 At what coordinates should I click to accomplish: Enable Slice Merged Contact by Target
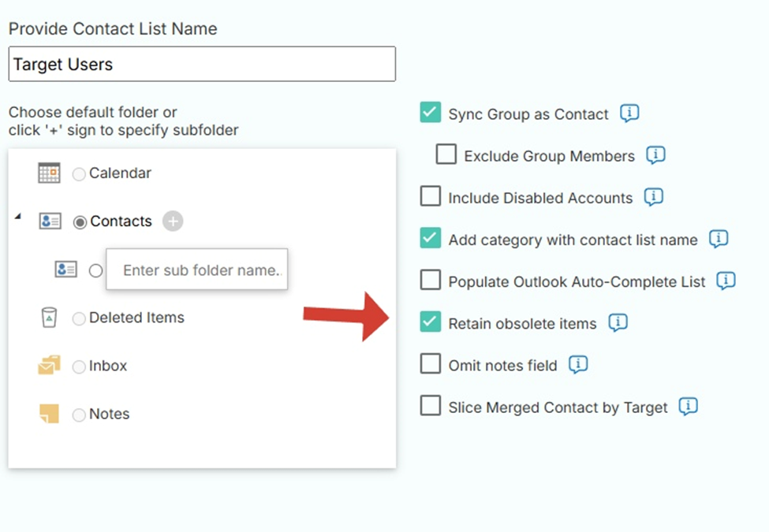(x=430, y=405)
